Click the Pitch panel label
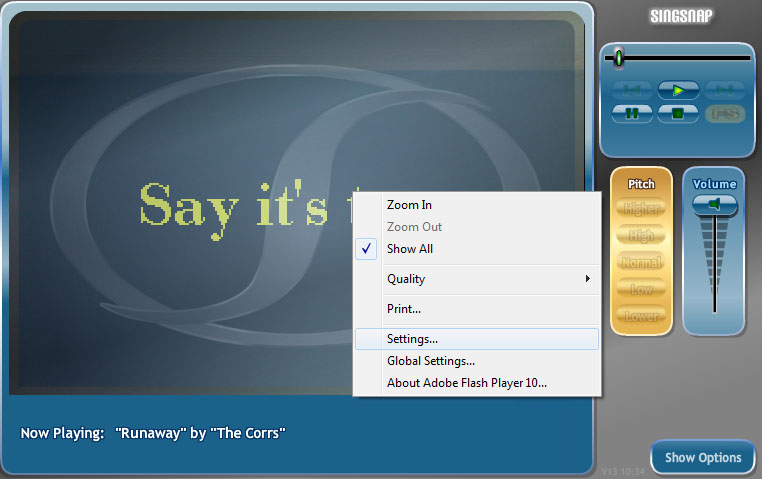Image resolution: width=762 pixels, height=479 pixels. (641, 184)
